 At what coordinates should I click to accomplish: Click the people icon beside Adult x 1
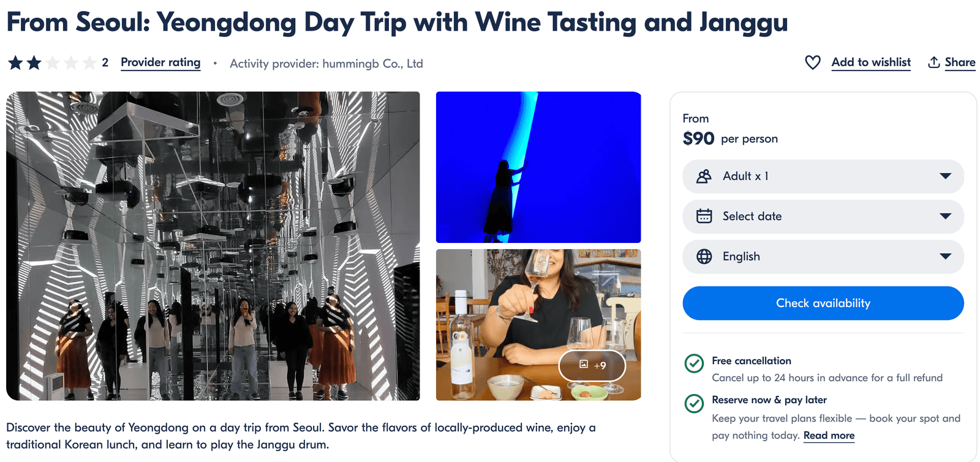click(704, 176)
